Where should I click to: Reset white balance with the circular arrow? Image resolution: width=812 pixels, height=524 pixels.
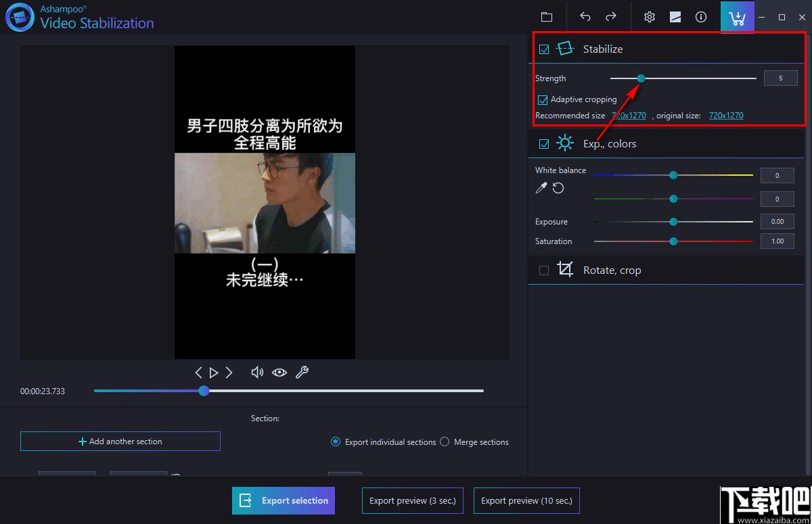pyautogui.click(x=558, y=188)
